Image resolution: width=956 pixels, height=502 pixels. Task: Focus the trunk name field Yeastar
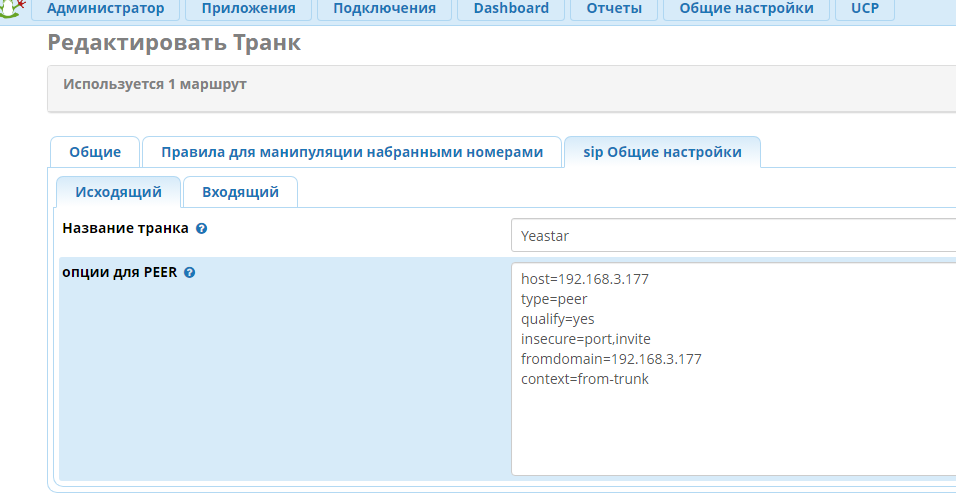[x=733, y=235]
